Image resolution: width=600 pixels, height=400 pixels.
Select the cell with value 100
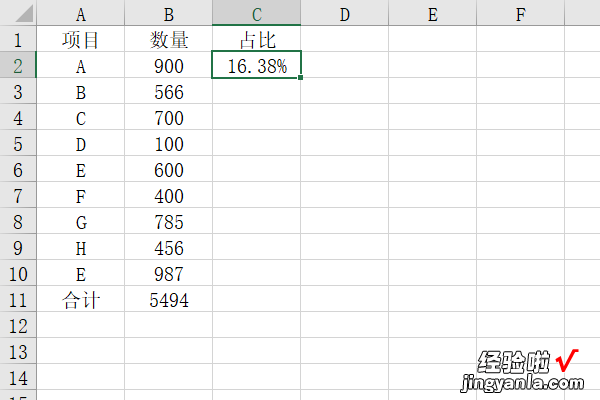(169, 143)
